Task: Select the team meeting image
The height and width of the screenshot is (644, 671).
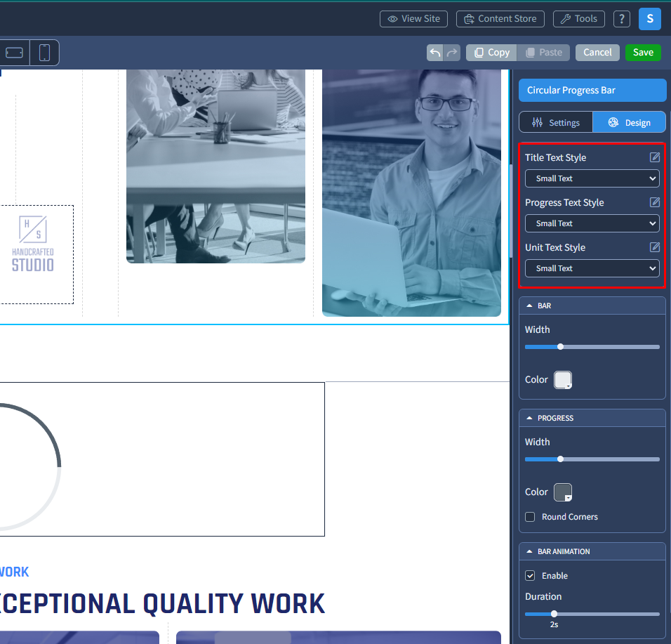Action: pyautogui.click(x=215, y=166)
